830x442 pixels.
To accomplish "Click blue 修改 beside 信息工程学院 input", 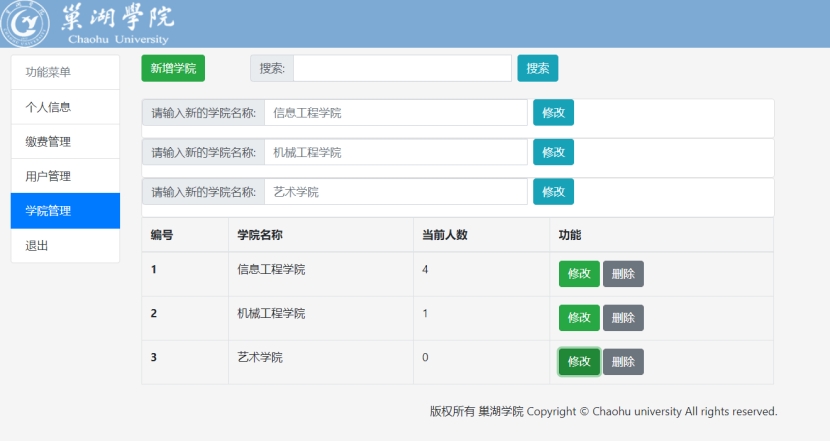I will coord(553,113).
